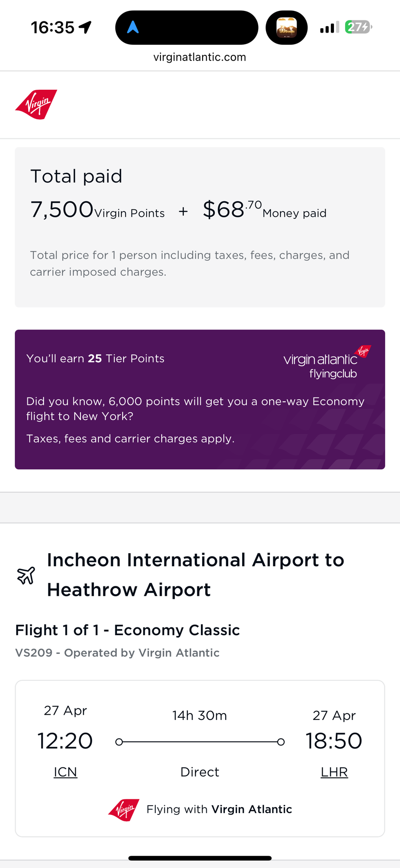Open the ICN airport code link
The width and height of the screenshot is (400, 868).
click(x=65, y=772)
